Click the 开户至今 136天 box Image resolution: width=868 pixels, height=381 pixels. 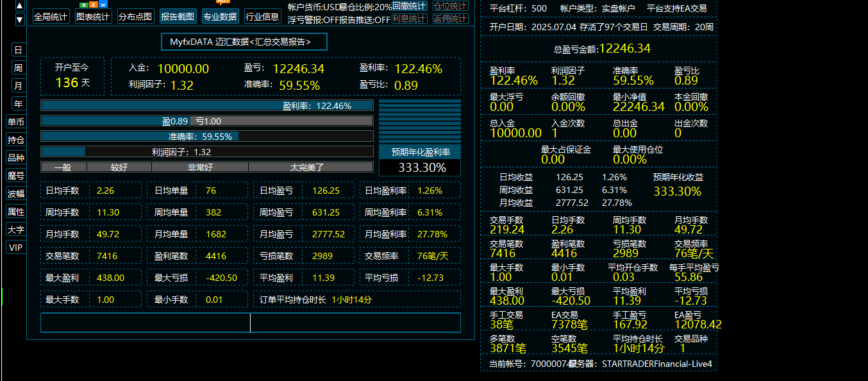72,76
